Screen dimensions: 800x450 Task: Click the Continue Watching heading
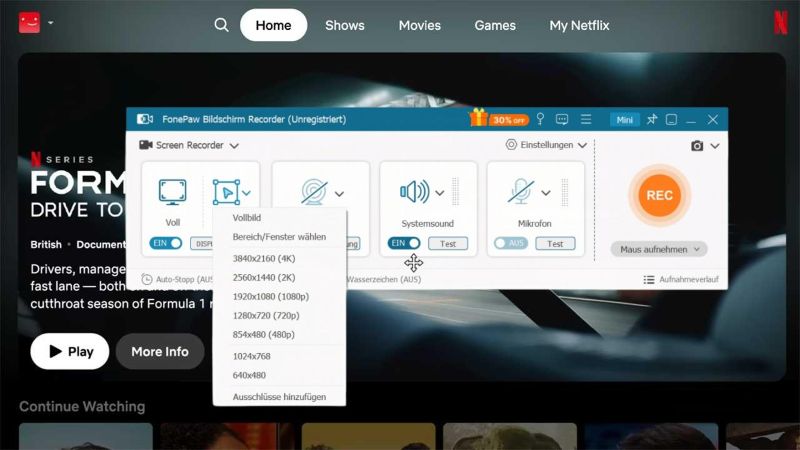coord(82,407)
